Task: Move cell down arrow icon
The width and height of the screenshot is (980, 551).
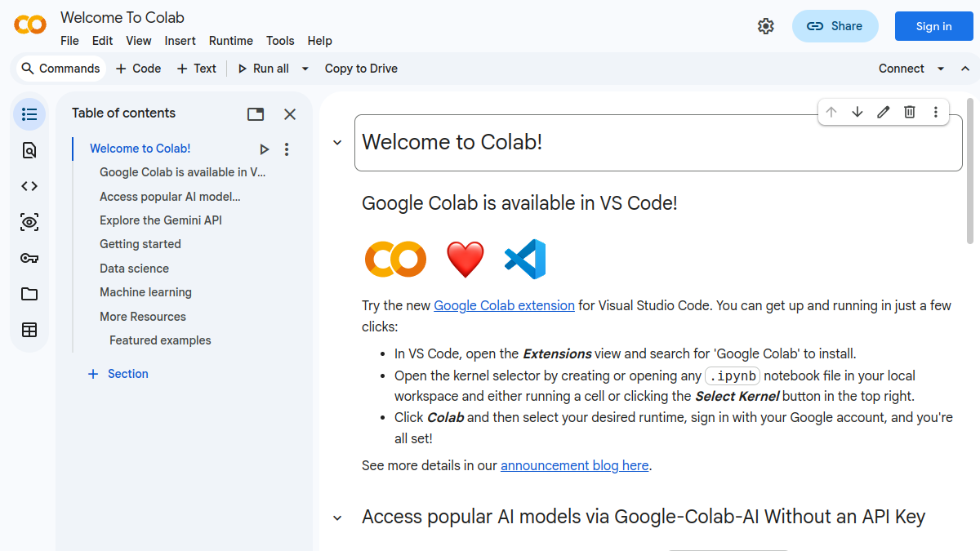Action: [857, 112]
